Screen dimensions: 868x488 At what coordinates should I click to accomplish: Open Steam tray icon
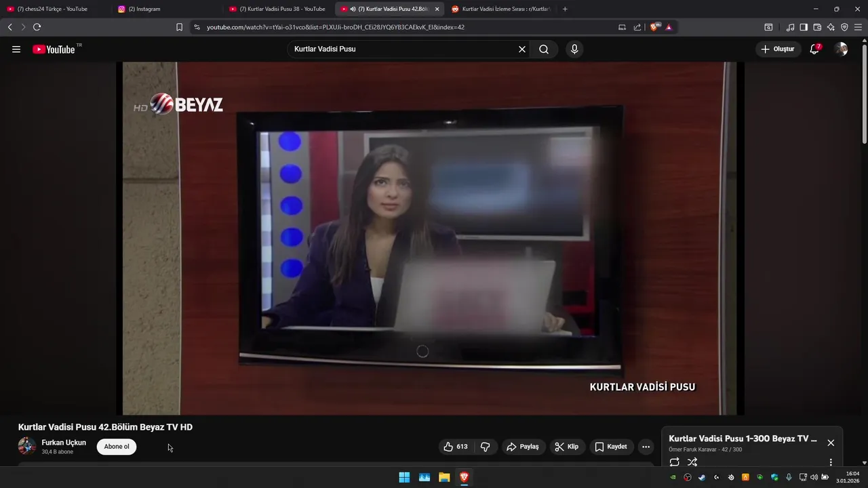pos(702,477)
